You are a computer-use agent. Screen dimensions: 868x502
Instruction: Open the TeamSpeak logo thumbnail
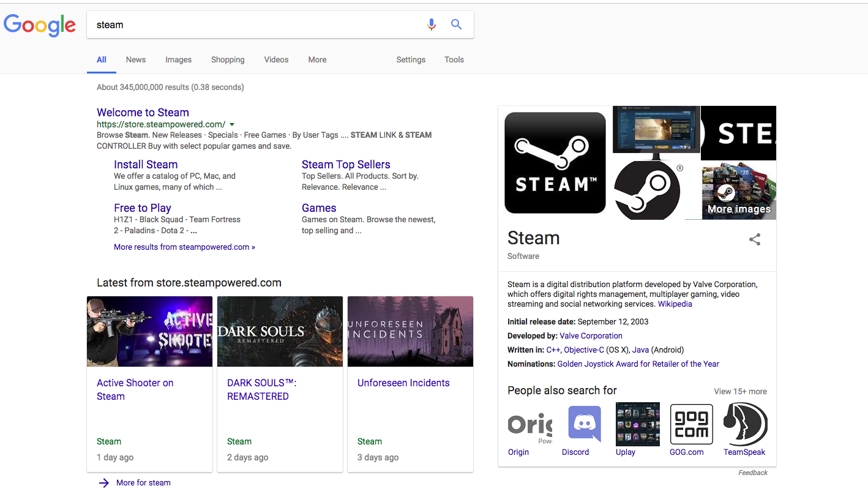[746, 424]
